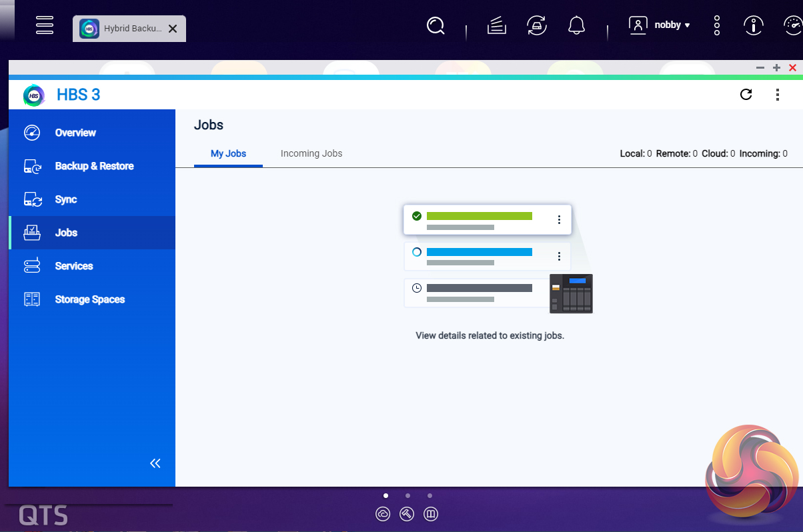This screenshot has width=803, height=532.
Task: Open the QTS dashboard gauge icon
Action: (792, 26)
